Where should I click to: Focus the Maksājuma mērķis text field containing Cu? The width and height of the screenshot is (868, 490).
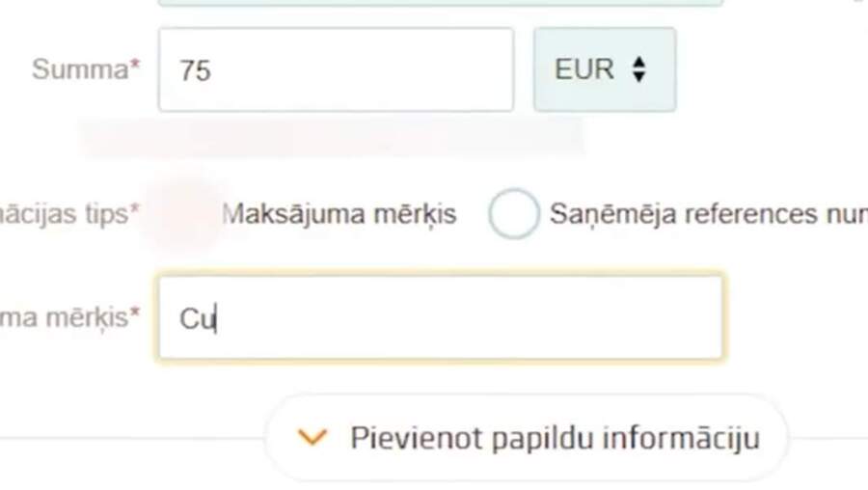click(440, 318)
